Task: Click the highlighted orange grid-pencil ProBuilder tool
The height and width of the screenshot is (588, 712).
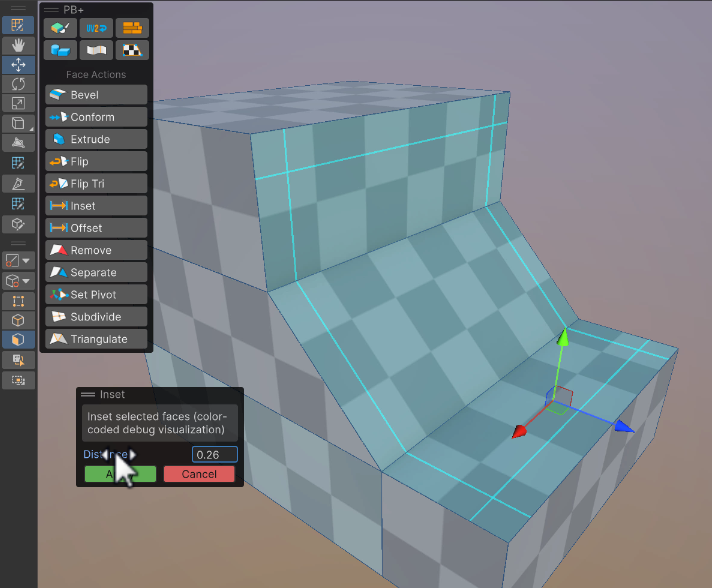Action: click(x=18, y=25)
